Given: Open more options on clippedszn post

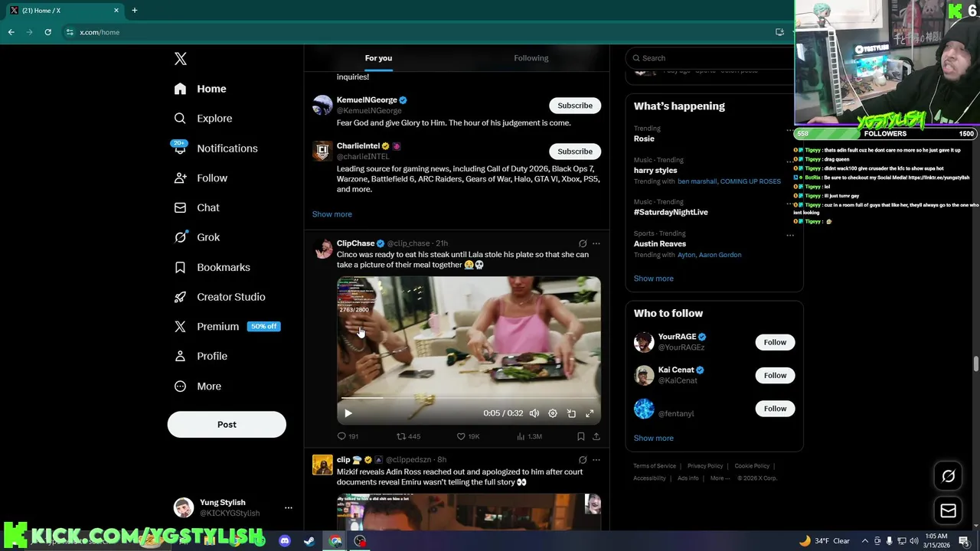Looking at the screenshot, I should tap(596, 460).
